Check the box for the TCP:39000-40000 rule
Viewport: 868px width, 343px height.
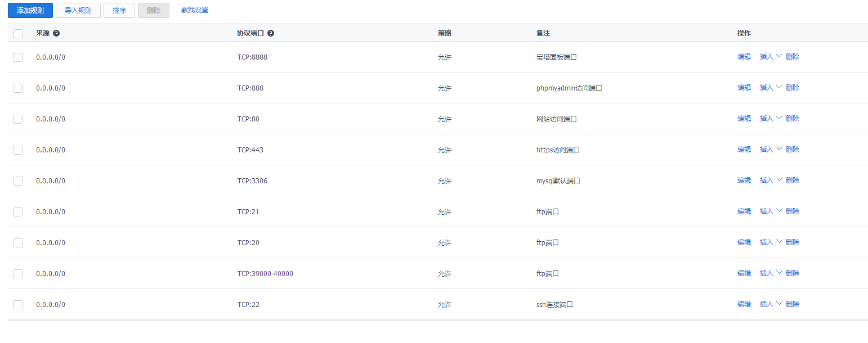coord(18,273)
